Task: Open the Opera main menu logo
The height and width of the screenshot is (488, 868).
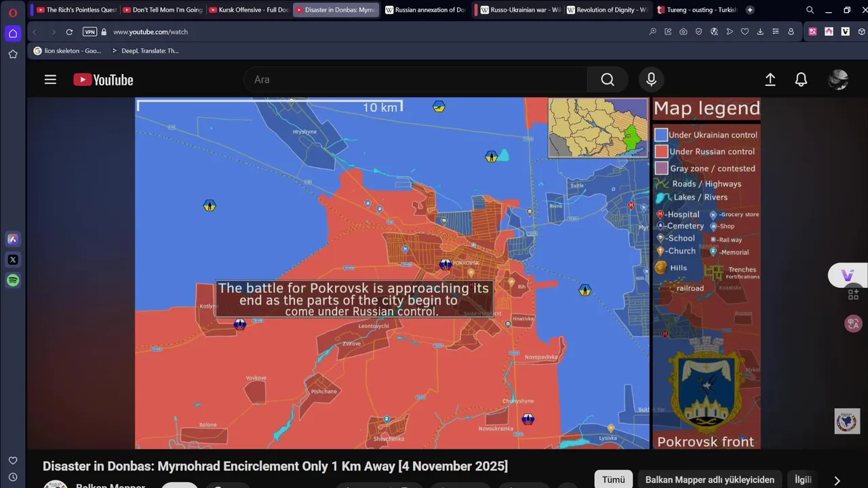Action: pyautogui.click(x=12, y=12)
